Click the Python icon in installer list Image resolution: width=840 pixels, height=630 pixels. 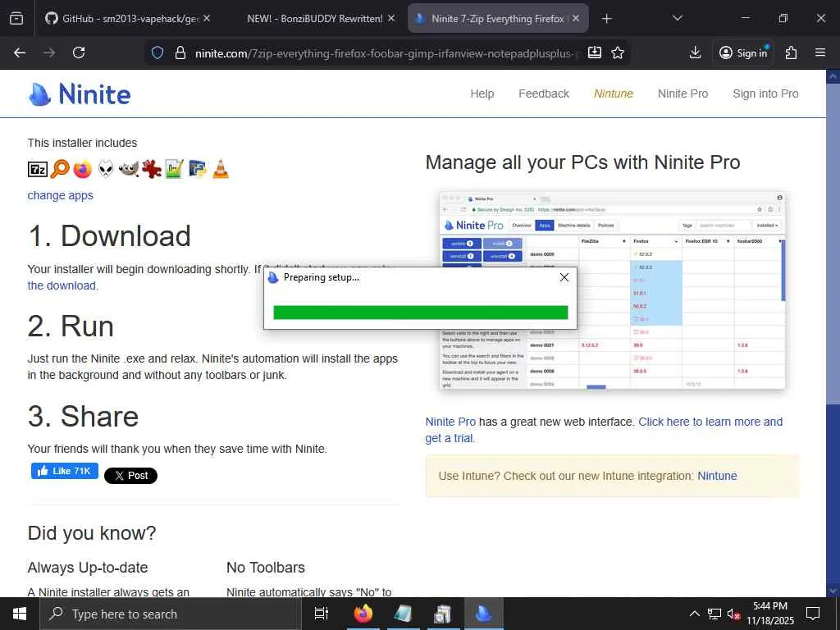click(197, 169)
